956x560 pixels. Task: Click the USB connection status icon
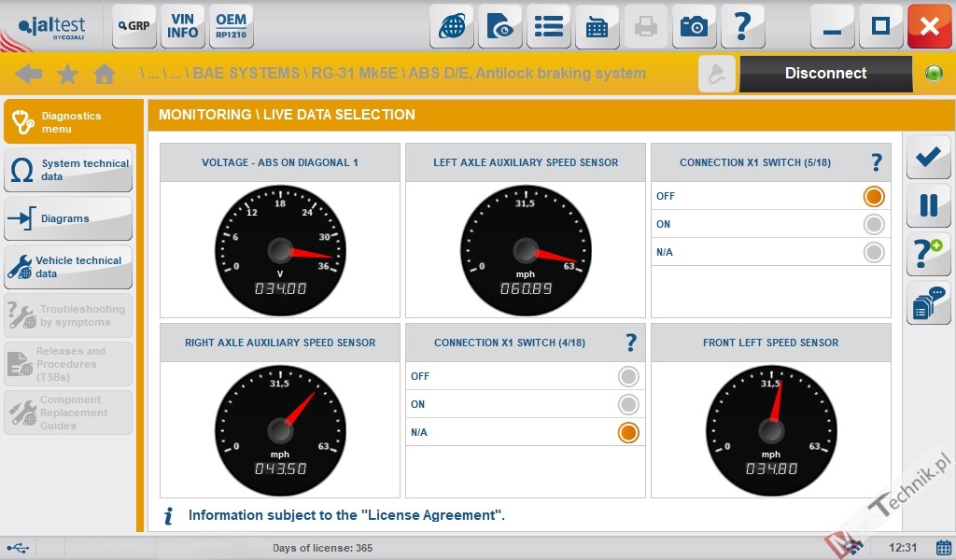[18, 549]
